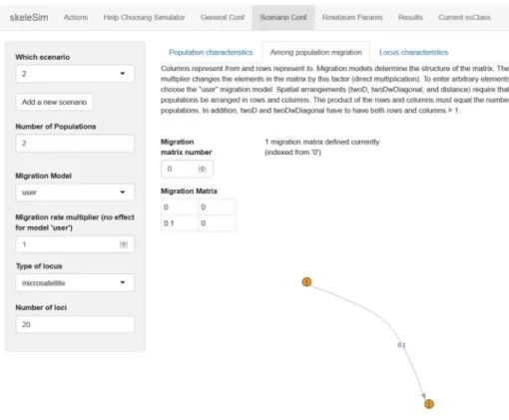
Task: Focus the Number of loci field
Action: pyautogui.click(x=75, y=324)
